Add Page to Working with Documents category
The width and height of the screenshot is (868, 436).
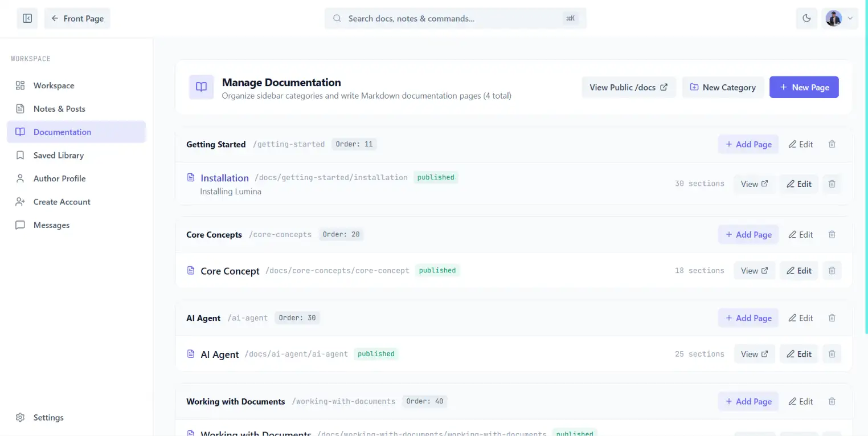(748, 402)
